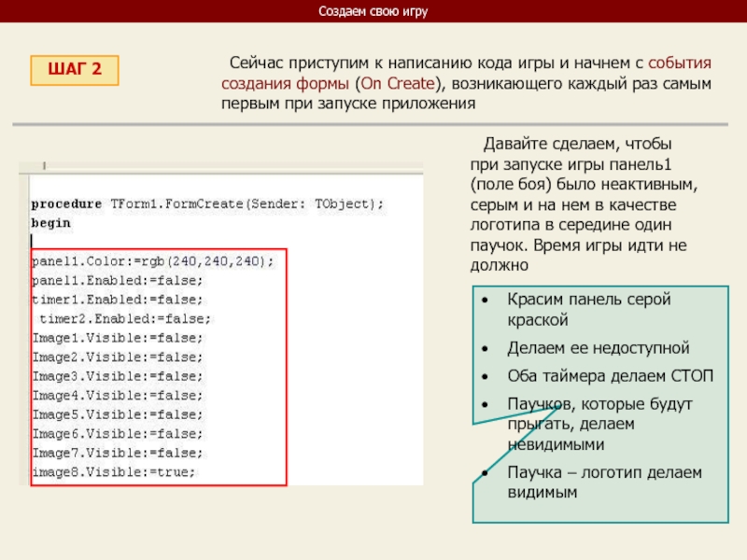Click the 'Image6.Visible:=false;' line
Viewport: 747px width, 560px height.
tap(118, 434)
